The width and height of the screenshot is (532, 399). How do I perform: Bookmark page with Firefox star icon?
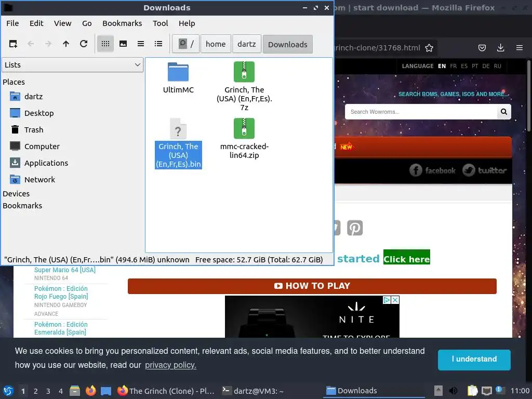(429, 48)
